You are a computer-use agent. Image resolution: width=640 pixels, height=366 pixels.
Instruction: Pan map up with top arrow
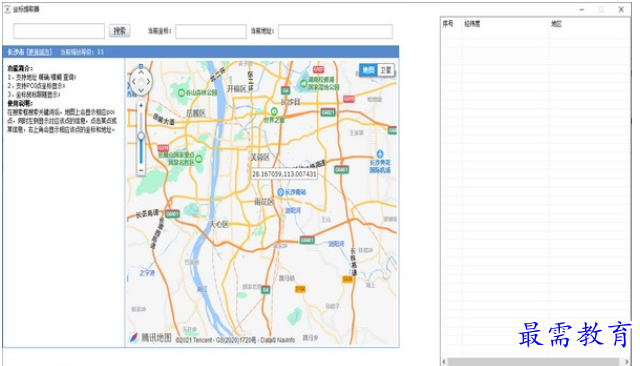[x=141, y=72]
